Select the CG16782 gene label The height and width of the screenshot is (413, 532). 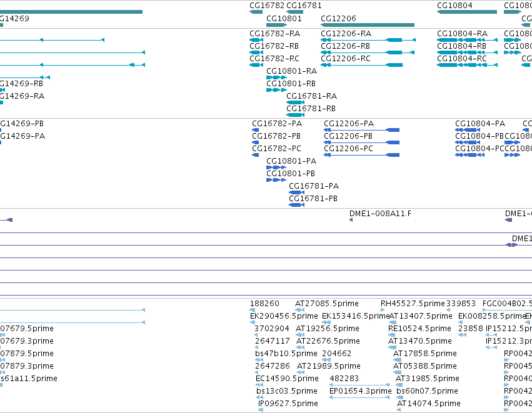[267, 6]
